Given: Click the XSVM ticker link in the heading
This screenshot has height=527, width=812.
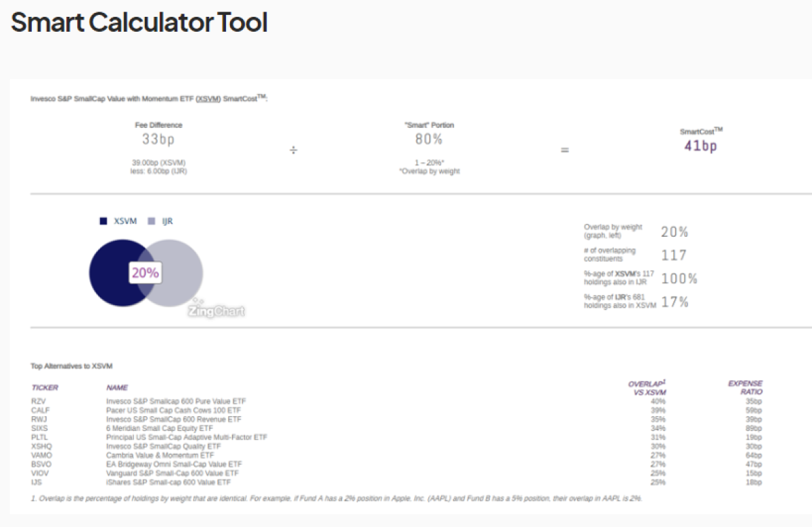Looking at the screenshot, I should [209, 99].
